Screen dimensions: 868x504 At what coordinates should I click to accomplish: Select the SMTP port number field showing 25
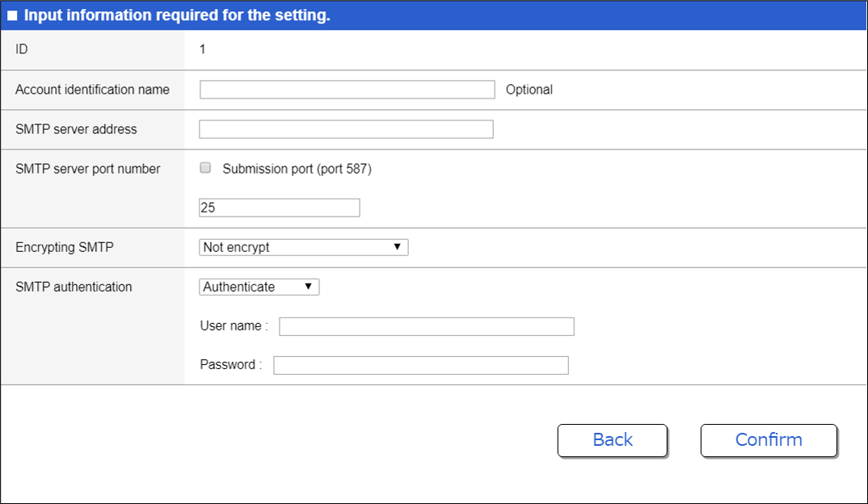(279, 207)
